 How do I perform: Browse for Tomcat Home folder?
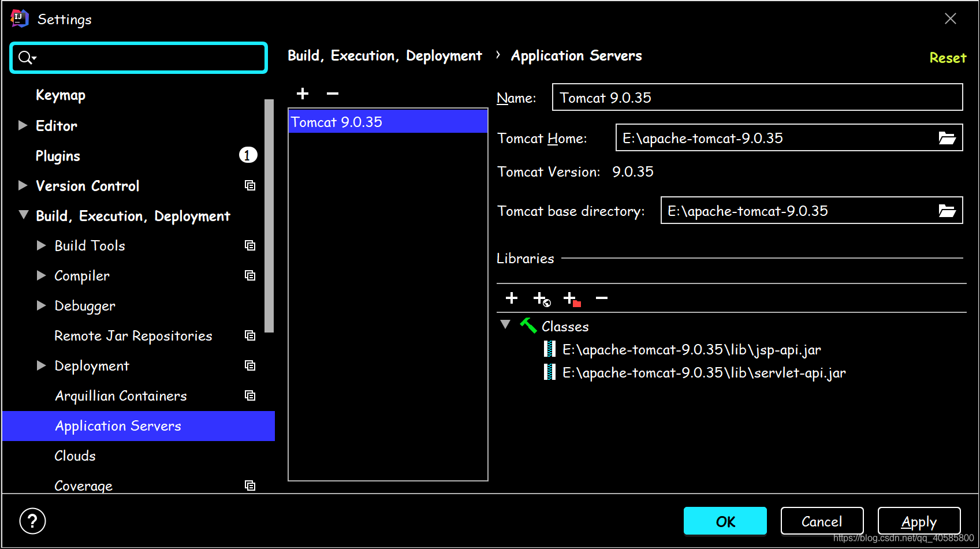point(947,138)
